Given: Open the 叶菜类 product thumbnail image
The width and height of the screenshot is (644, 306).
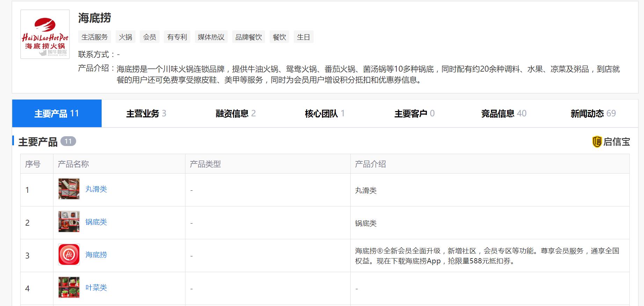Looking at the screenshot, I should click(x=69, y=287).
